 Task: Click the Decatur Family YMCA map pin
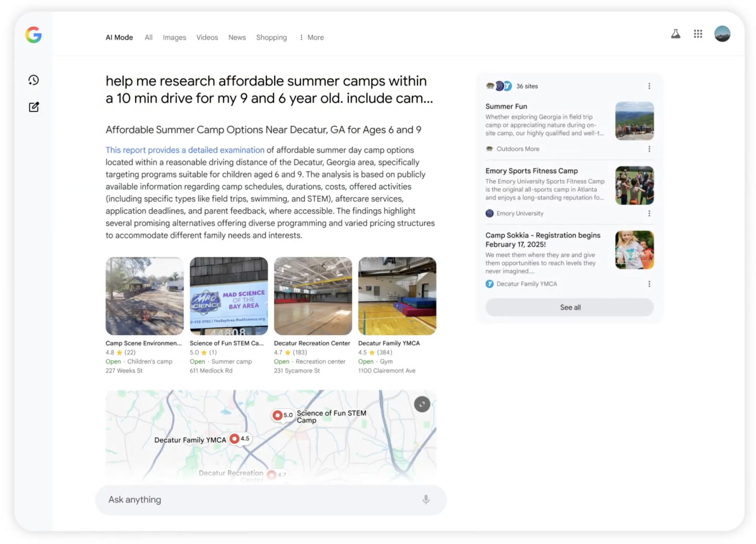point(234,439)
